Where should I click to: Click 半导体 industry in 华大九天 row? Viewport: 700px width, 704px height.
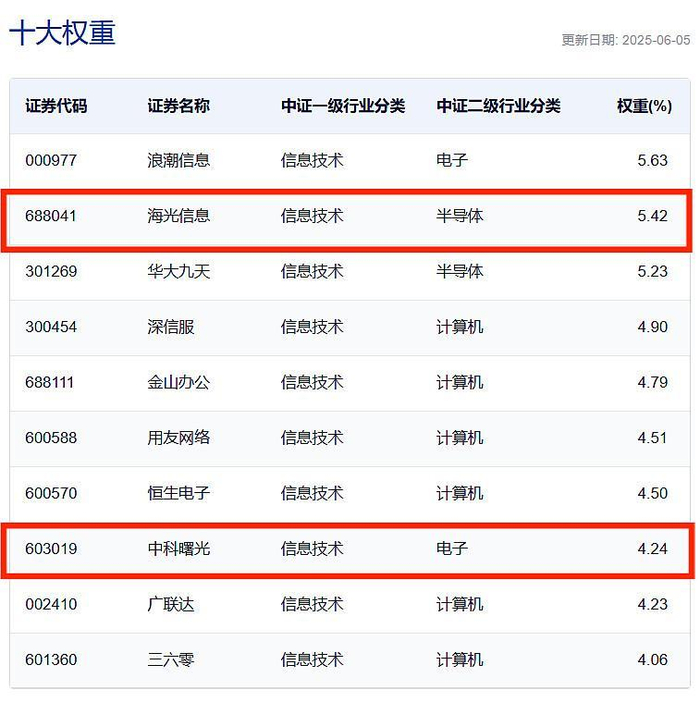pyautogui.click(x=460, y=271)
